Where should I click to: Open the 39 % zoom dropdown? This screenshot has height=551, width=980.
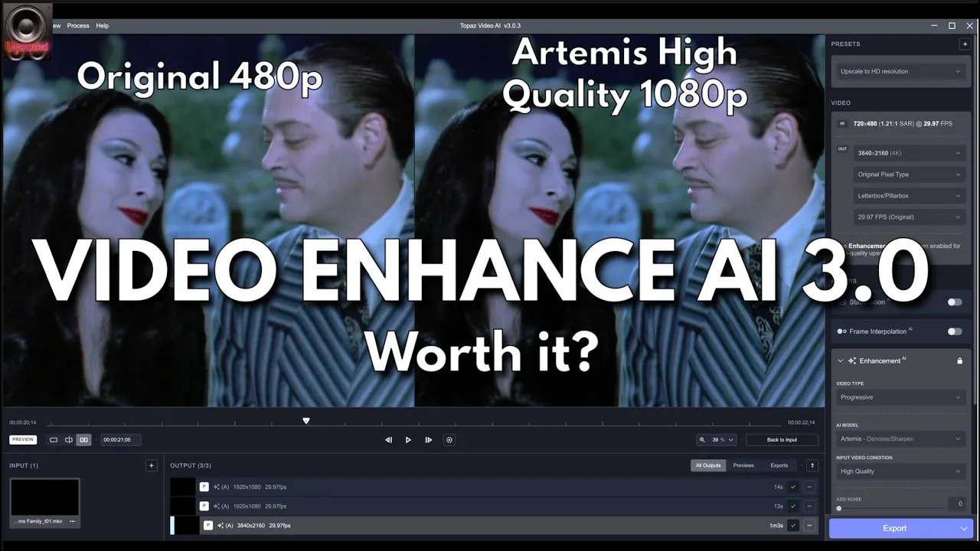(717, 439)
